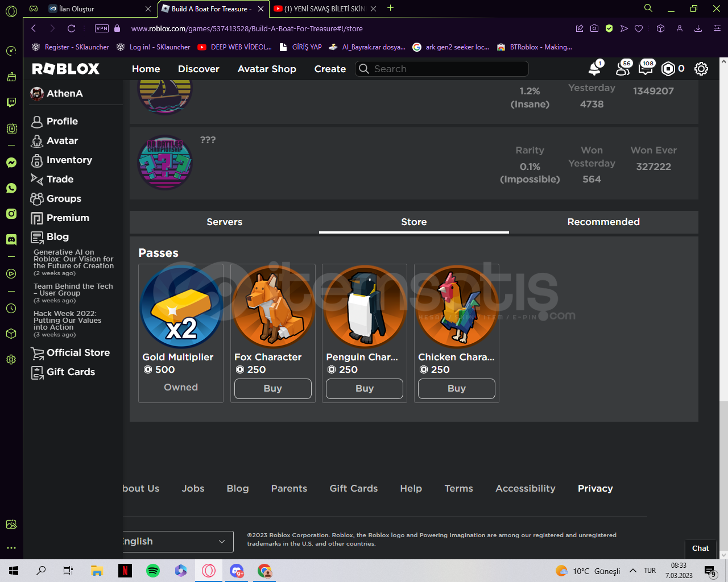Toggle the VPN badge in the address bar
The width and height of the screenshot is (728, 582).
(102, 28)
